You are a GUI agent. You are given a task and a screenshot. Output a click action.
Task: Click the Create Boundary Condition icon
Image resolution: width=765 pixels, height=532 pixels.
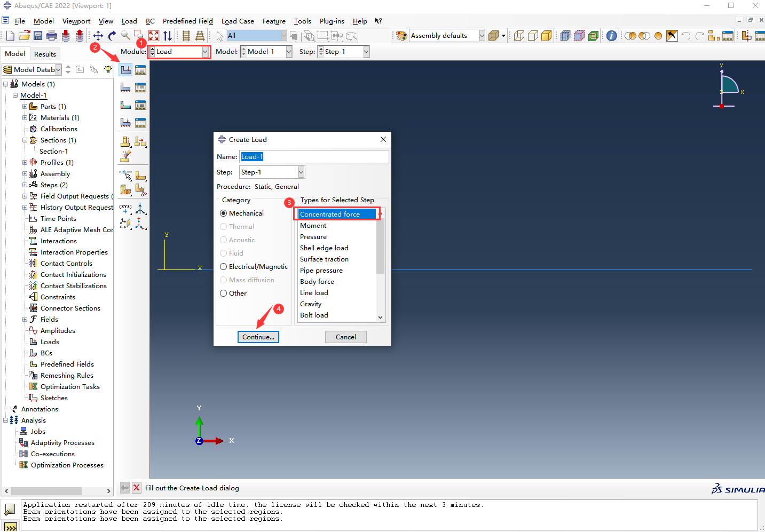[125, 88]
